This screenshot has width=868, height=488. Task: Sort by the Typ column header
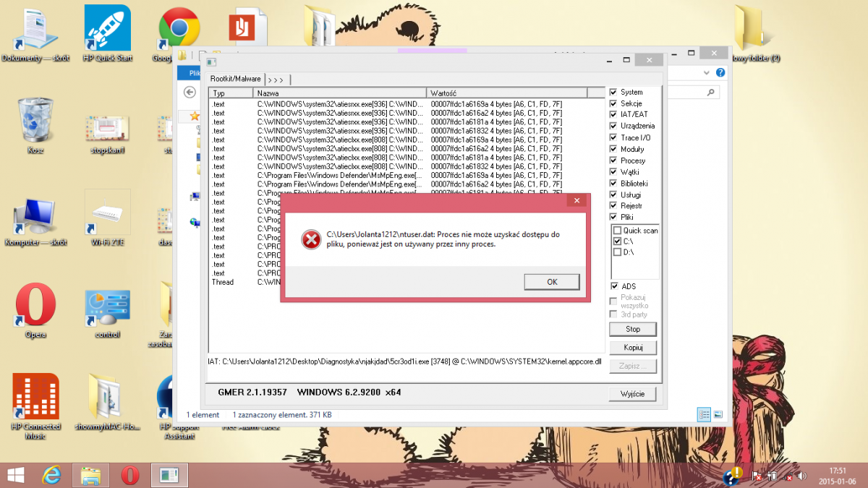click(231, 93)
